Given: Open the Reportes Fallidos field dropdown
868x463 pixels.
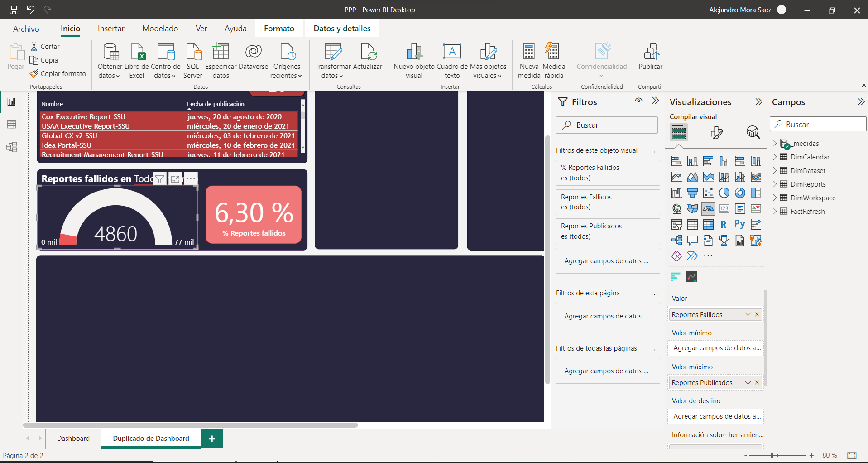Looking at the screenshot, I should pyautogui.click(x=748, y=314).
